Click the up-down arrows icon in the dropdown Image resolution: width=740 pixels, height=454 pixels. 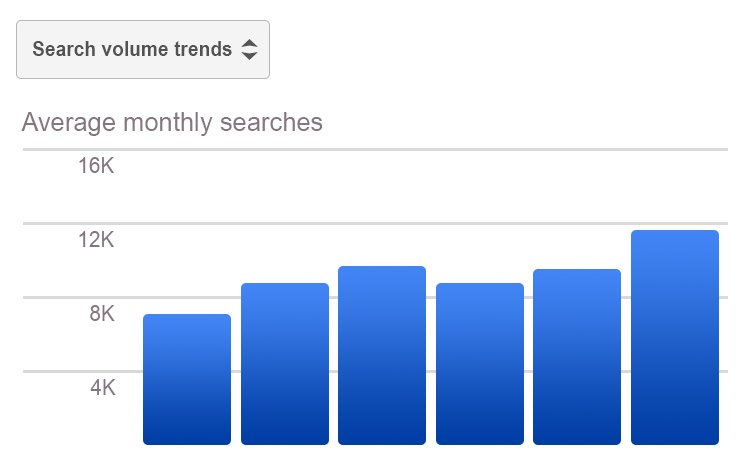point(249,49)
